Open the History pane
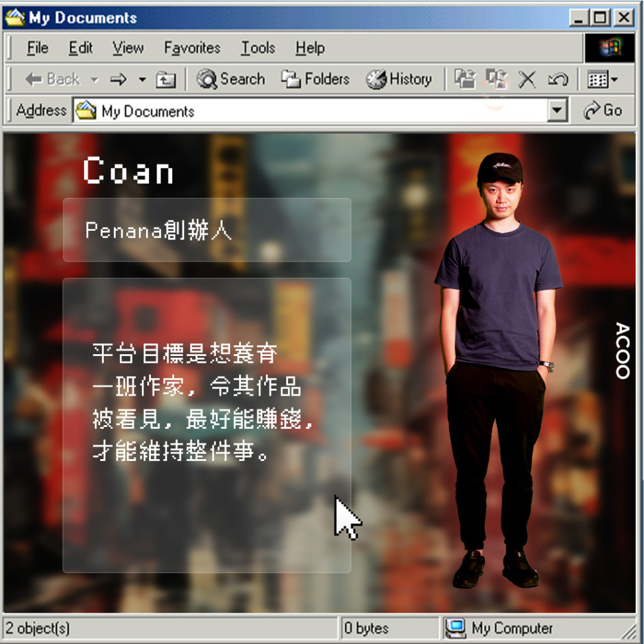644x644 pixels. click(399, 79)
